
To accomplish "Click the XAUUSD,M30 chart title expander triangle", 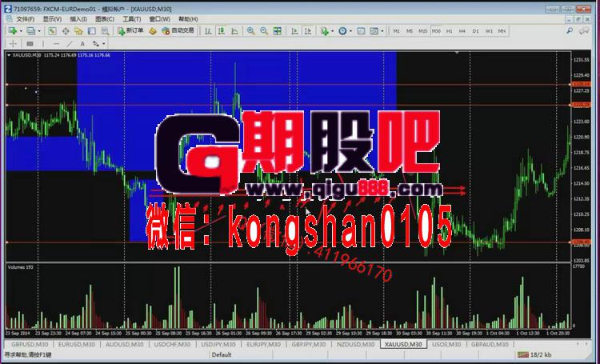I will click(9, 55).
